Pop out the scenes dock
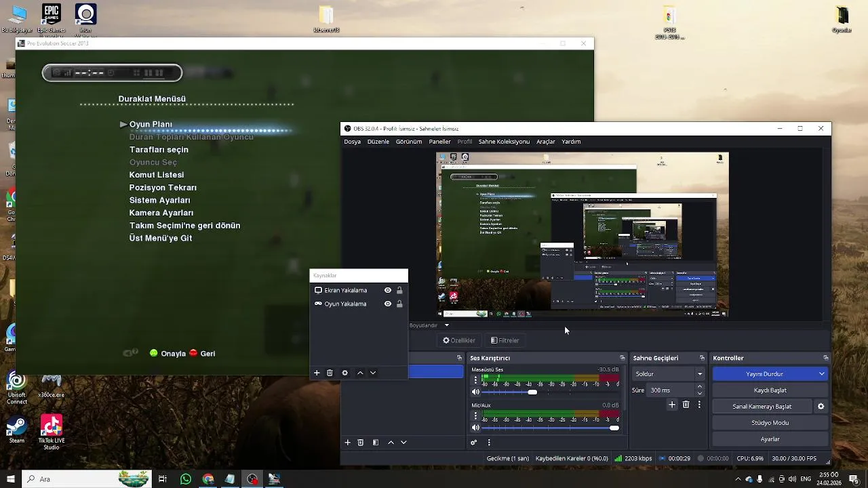Viewport: 868px width, 488px height. point(459,358)
